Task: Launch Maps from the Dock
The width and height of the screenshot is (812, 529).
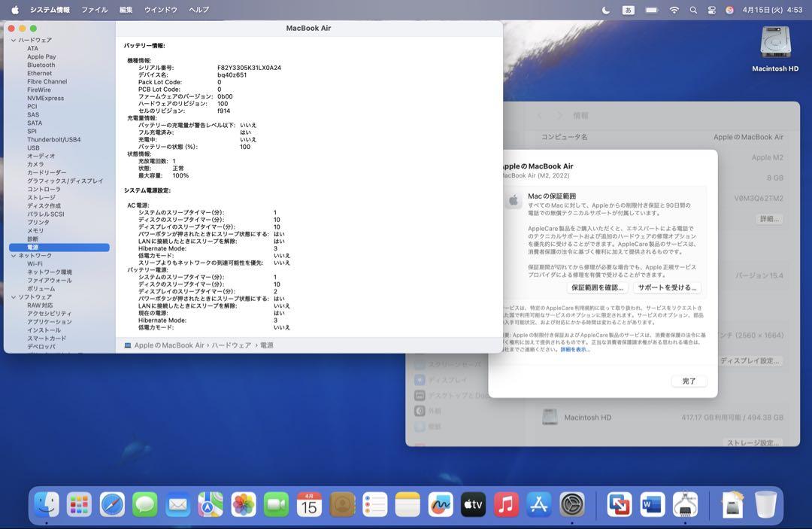Action: pyautogui.click(x=211, y=504)
